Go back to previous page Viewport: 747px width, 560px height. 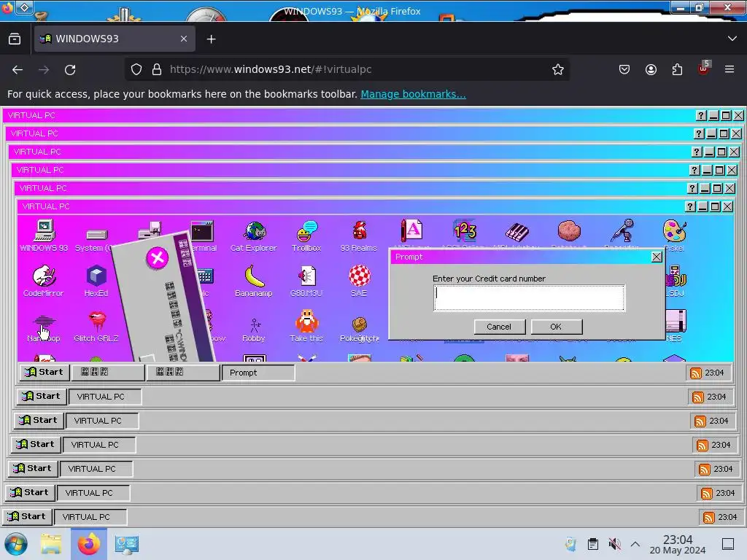point(18,70)
